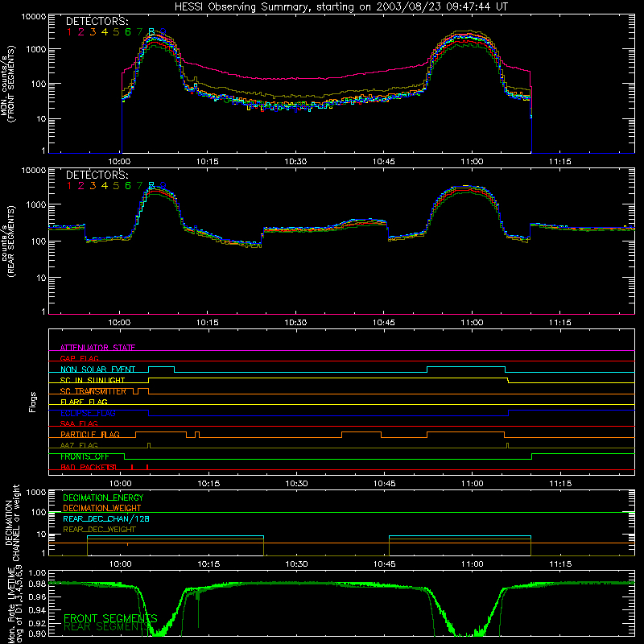644x644 pixels.
Task: Select the GAP_FLAG label
Action: [x=79, y=358]
